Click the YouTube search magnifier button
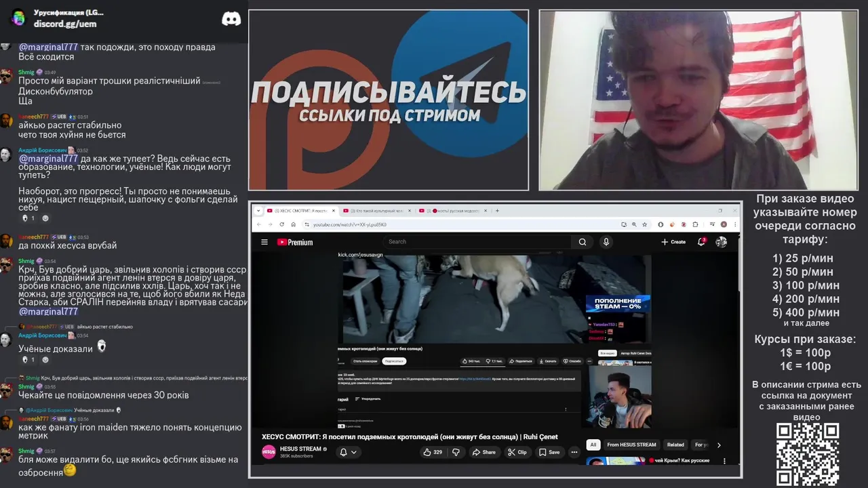This screenshot has height=488, width=868. (x=582, y=242)
